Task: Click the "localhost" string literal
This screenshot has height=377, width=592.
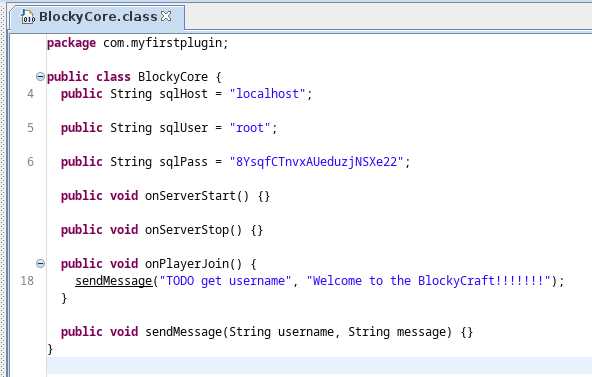Action: click(x=267, y=94)
